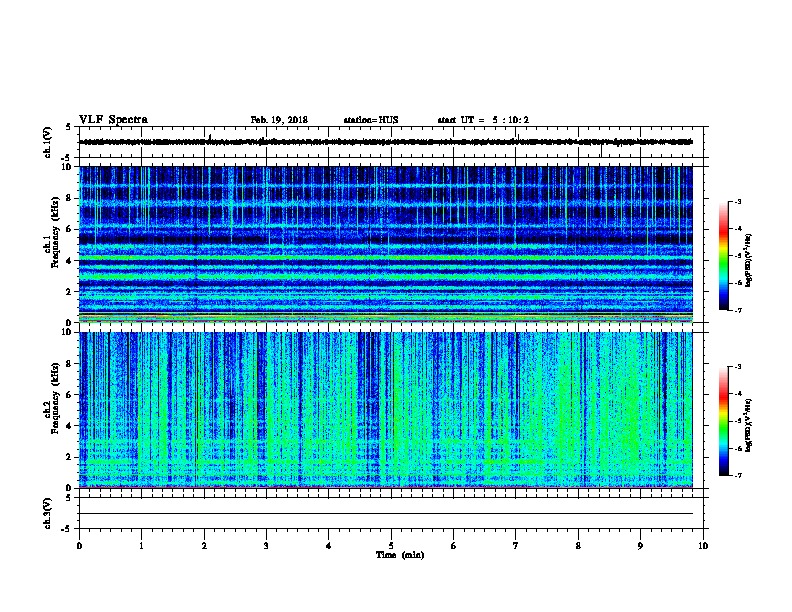Click the "1" tick on the time axis
The image size is (792, 612).
(141, 546)
